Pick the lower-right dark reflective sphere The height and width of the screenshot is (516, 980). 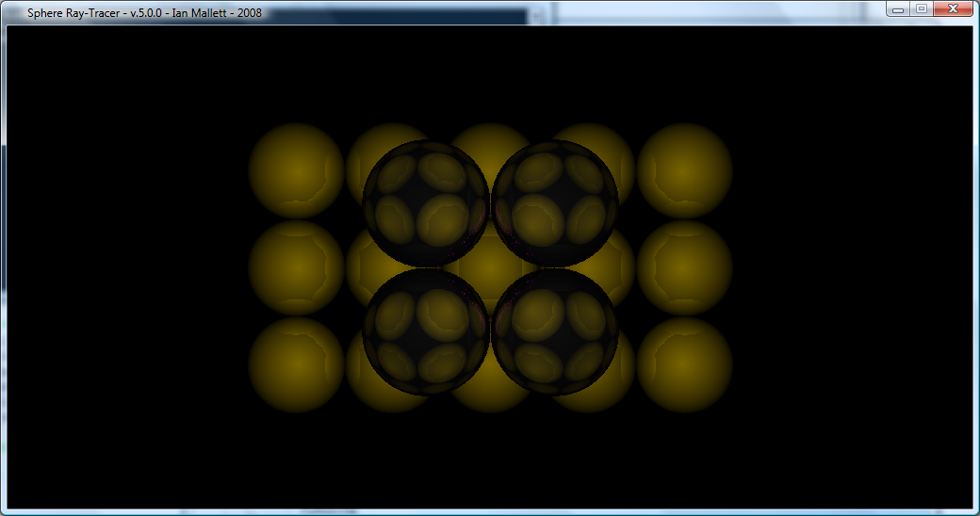pyautogui.click(x=555, y=331)
